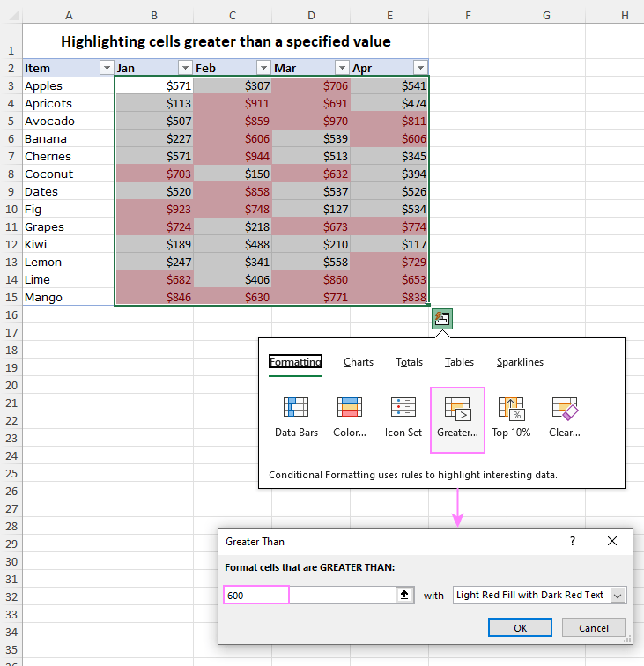Click the $150 cell in Feb
Image resolution: width=644 pixels, height=666 pixels.
point(233,174)
